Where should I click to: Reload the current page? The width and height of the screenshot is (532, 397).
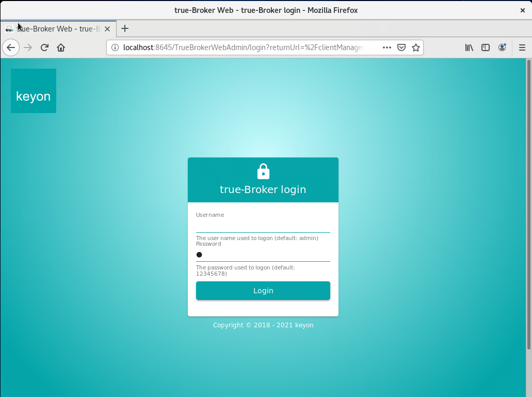coord(44,47)
